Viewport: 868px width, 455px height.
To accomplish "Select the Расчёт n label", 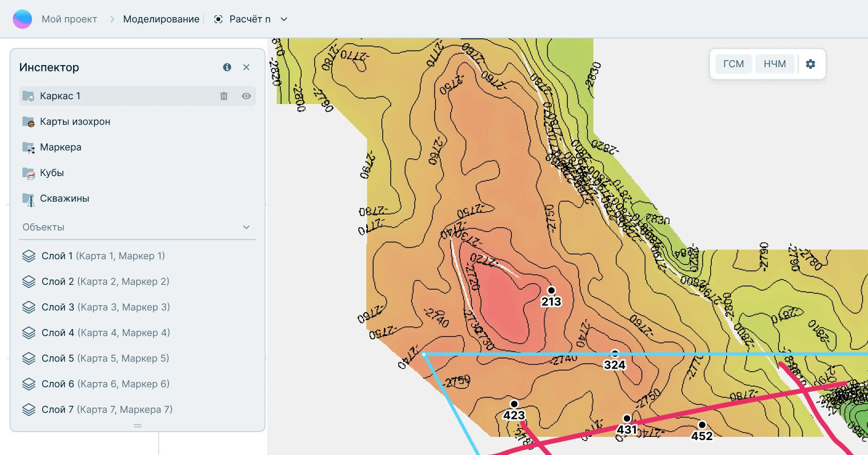I will pyautogui.click(x=250, y=19).
